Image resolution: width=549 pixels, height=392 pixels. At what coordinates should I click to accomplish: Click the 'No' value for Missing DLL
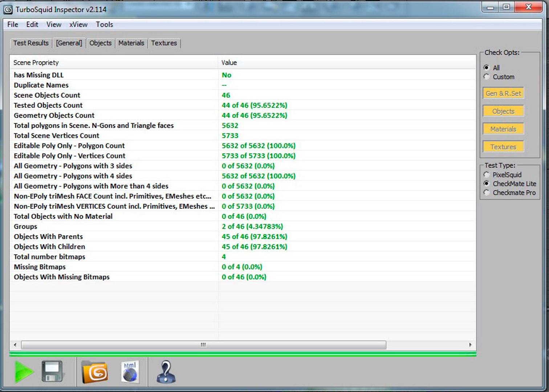tap(227, 75)
